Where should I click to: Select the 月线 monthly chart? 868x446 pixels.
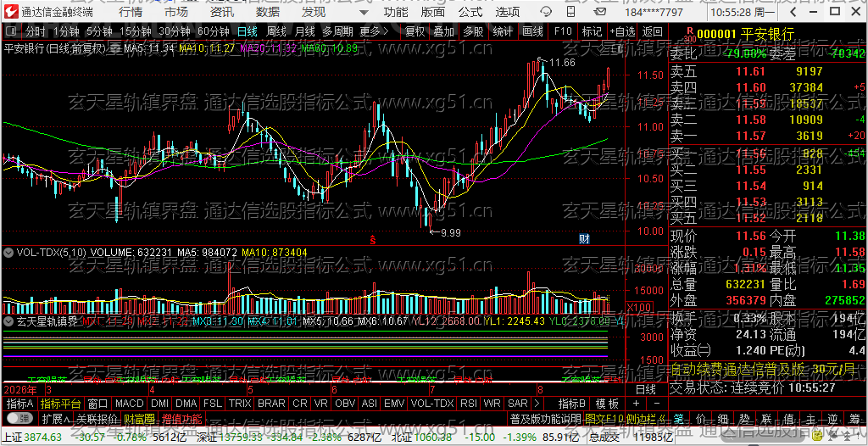(304, 31)
